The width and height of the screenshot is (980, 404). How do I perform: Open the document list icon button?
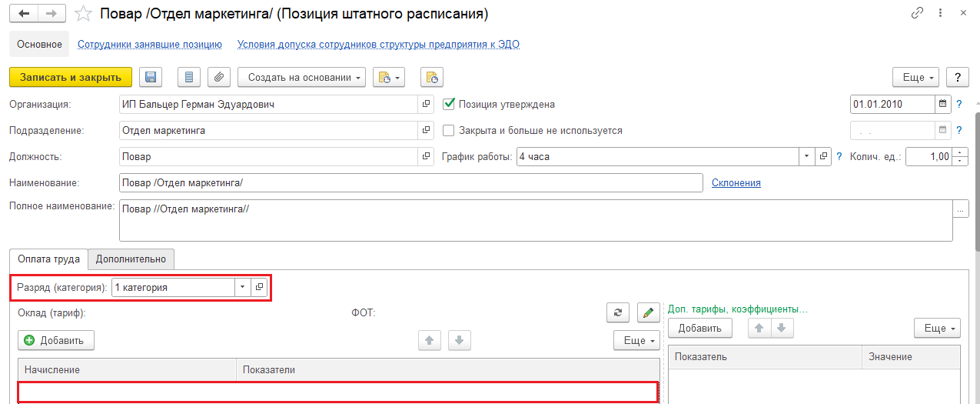(189, 77)
